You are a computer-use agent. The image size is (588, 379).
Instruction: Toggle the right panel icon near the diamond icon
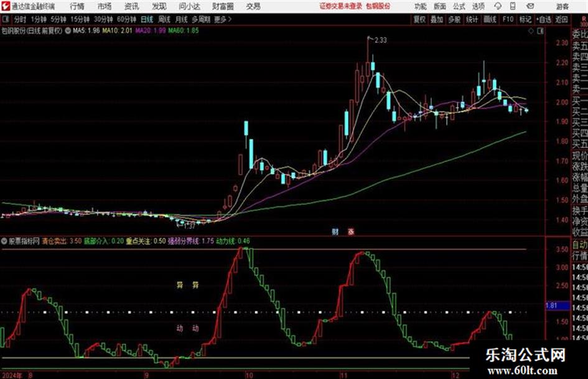[x=540, y=32]
